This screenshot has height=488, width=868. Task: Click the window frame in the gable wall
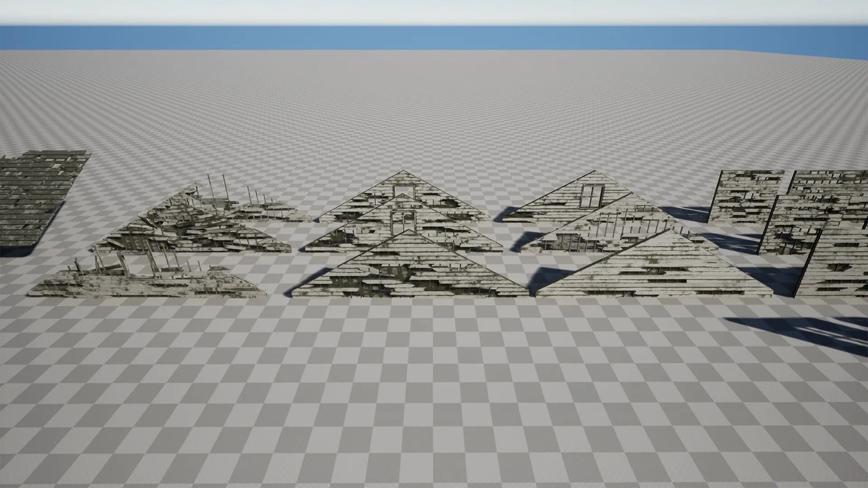click(592, 197)
